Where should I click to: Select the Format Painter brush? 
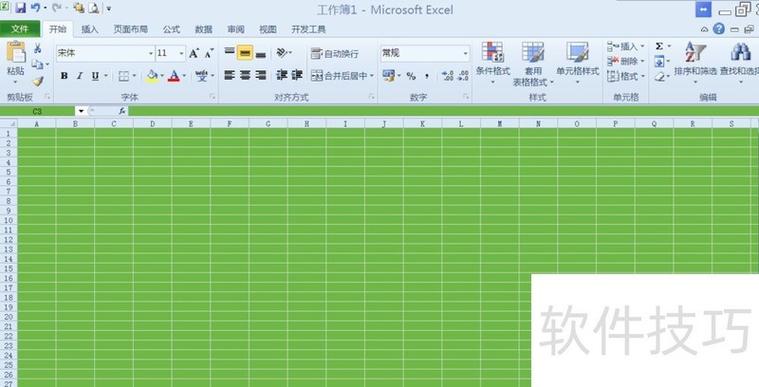click(x=38, y=80)
